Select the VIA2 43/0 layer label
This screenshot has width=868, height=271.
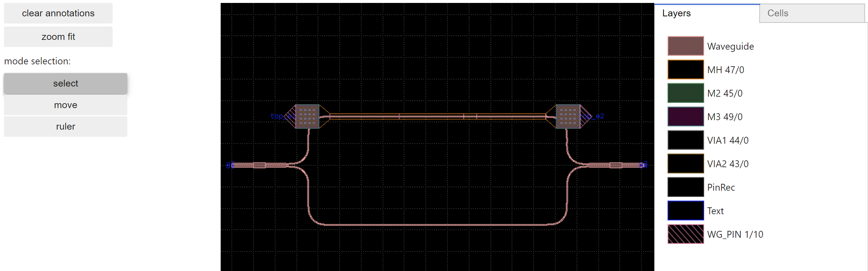click(x=728, y=164)
